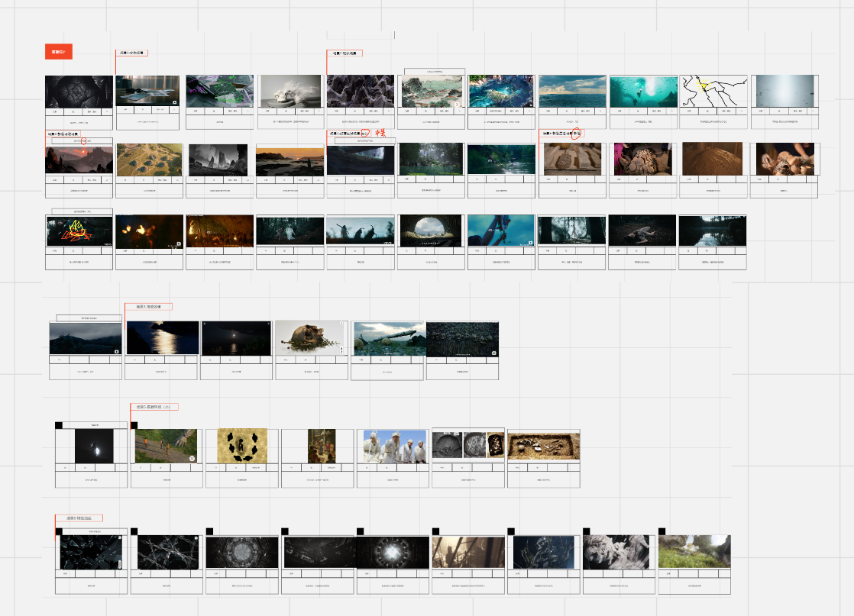This screenshot has height=616, width=854.
Task: Click the men in white robes image
Action: (x=395, y=447)
